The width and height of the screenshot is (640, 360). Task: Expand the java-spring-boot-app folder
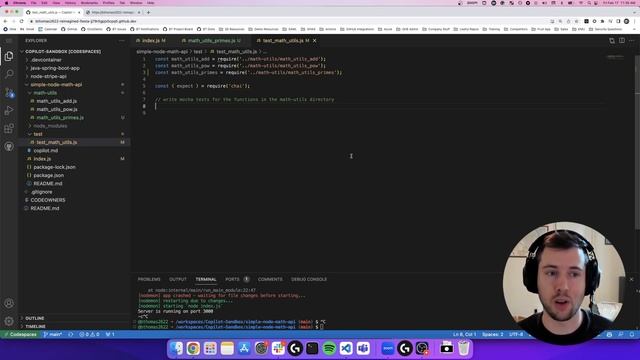point(55,68)
